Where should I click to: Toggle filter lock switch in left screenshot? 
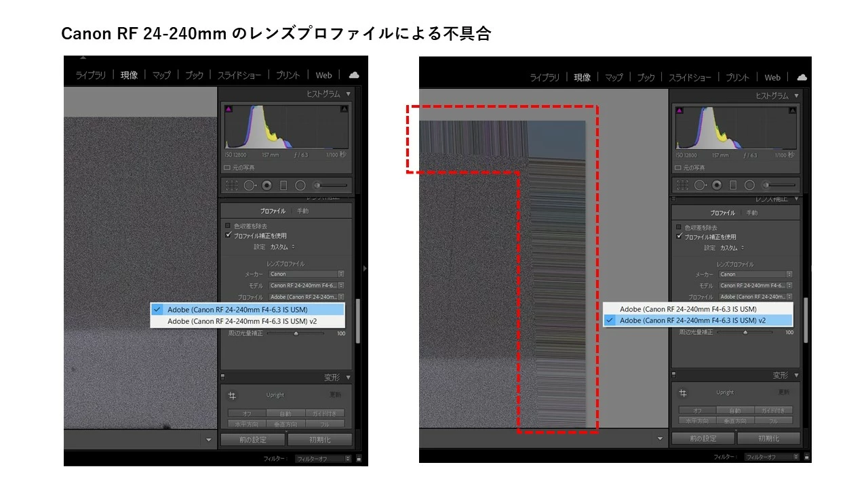(x=359, y=459)
